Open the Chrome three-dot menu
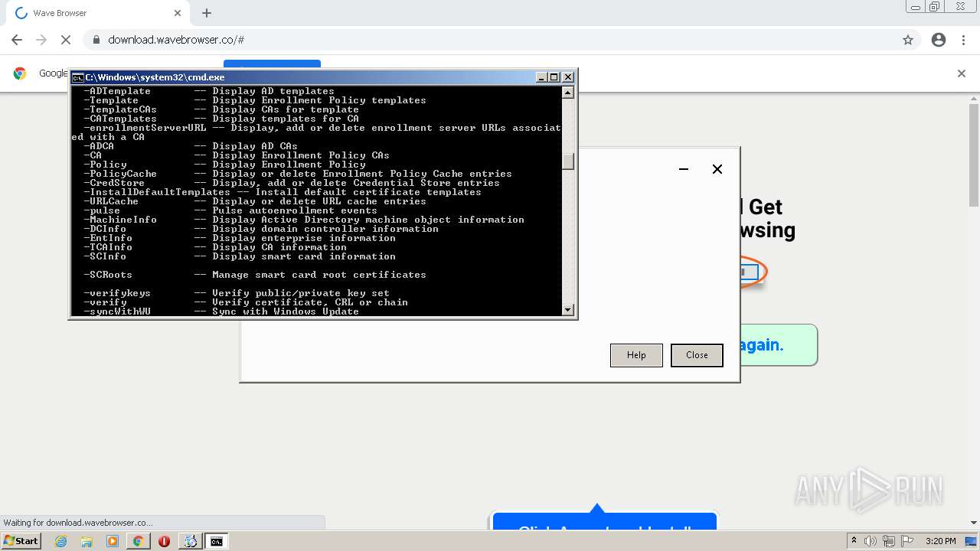 click(x=964, y=40)
